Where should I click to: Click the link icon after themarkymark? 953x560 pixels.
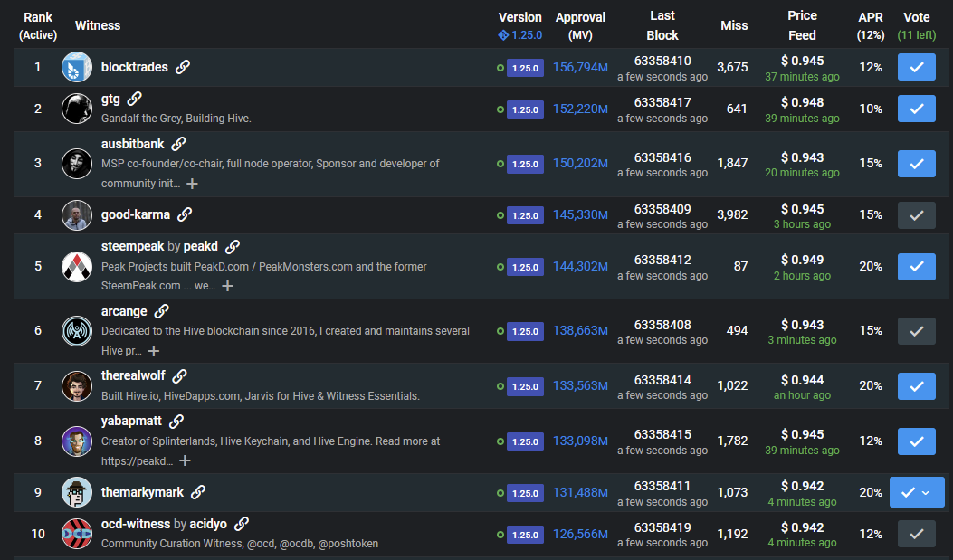[x=198, y=492]
